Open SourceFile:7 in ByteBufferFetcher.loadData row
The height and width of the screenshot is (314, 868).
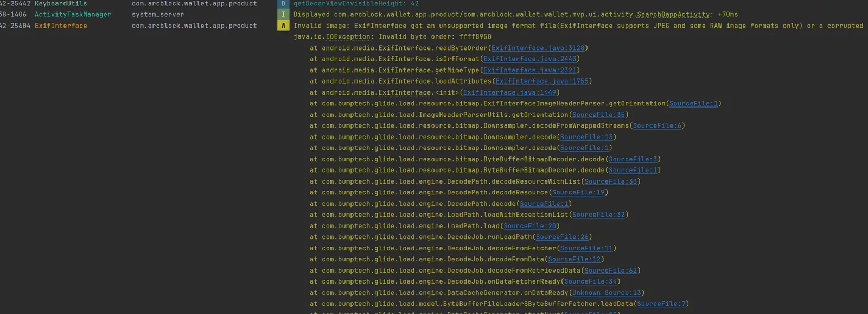coord(661,304)
